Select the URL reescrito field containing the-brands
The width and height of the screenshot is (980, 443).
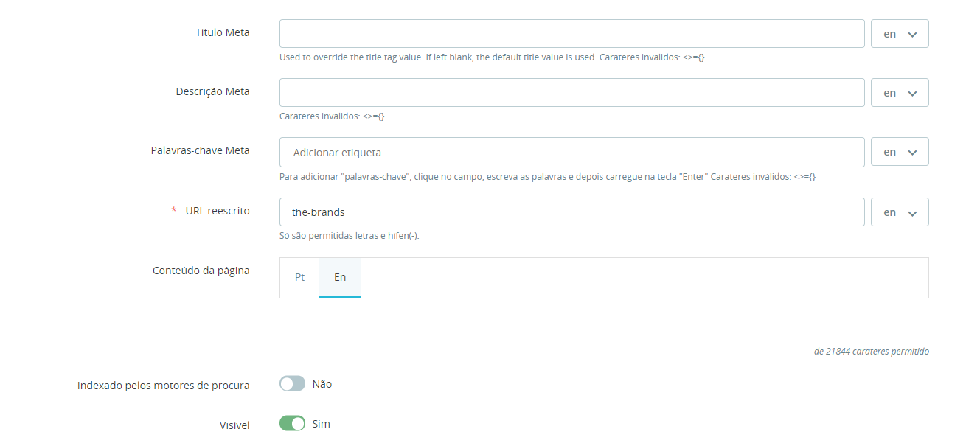click(x=571, y=212)
